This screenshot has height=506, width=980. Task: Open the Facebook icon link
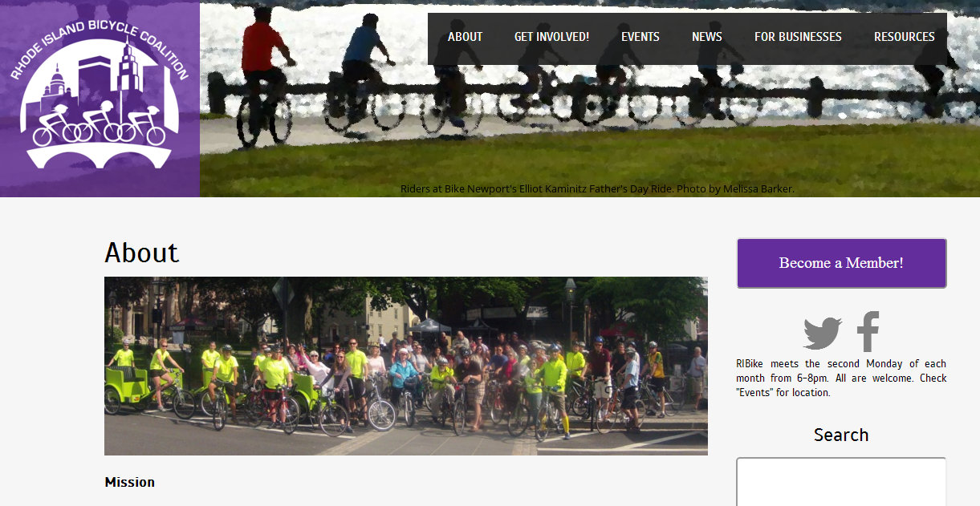coord(868,331)
